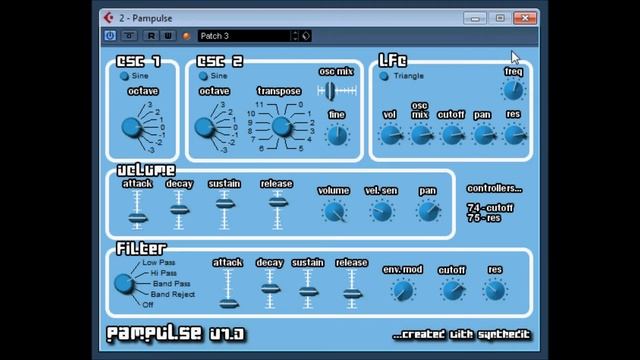The height and width of the screenshot is (360, 640).
Task: Click the LFO res knob
Action: (x=514, y=135)
